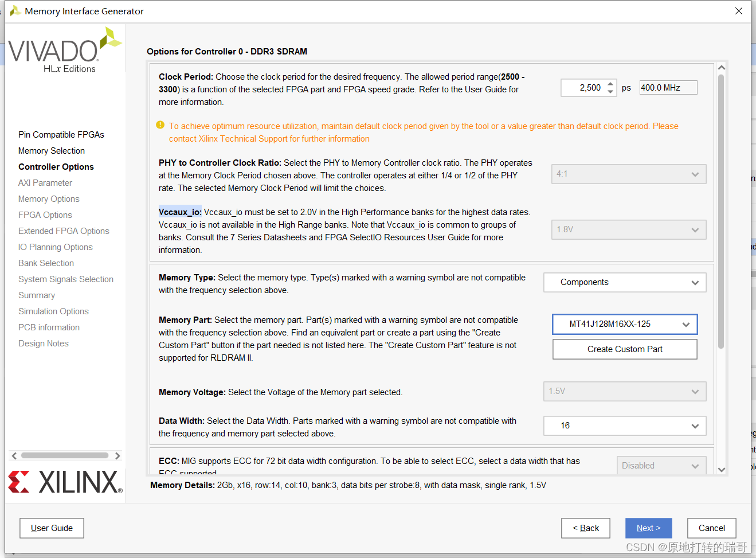756x558 pixels.
Task: Select AXI Parameter in sidebar
Action: pyautogui.click(x=45, y=183)
